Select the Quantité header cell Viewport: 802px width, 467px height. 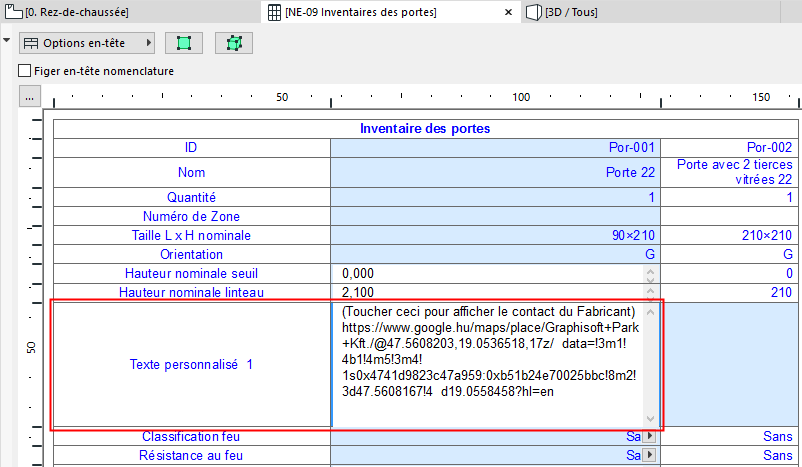192,197
